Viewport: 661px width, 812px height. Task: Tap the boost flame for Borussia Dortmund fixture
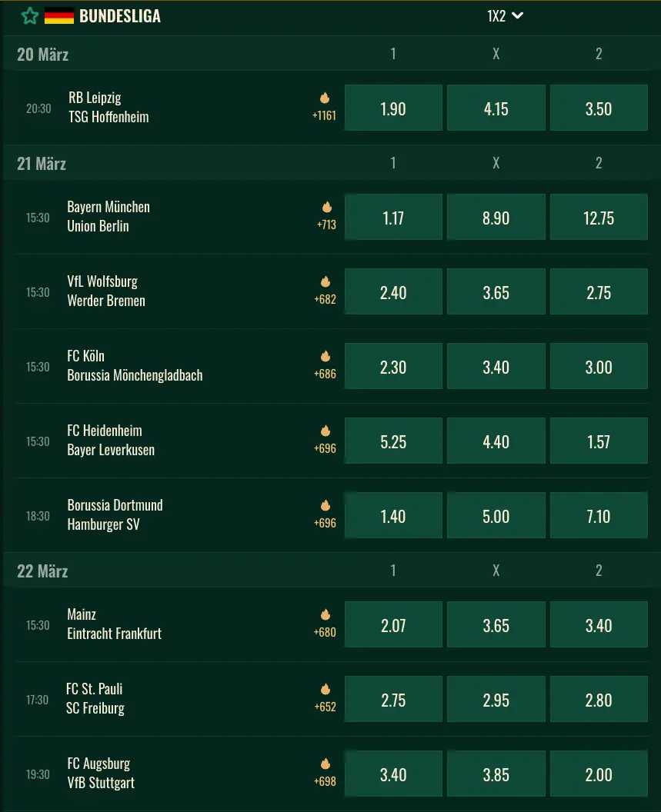pyautogui.click(x=325, y=505)
